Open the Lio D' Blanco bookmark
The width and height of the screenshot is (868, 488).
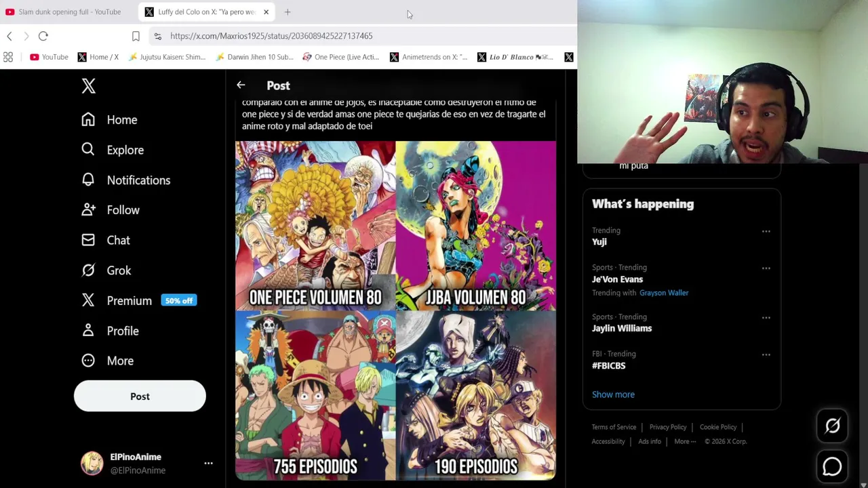[516, 57]
